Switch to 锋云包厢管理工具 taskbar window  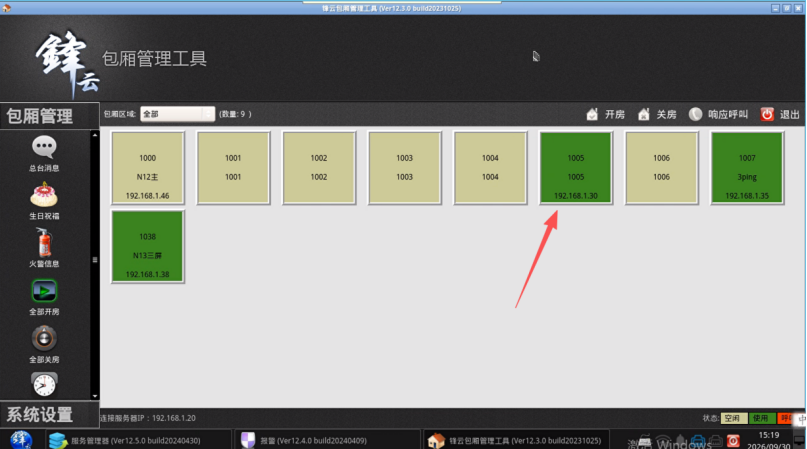pos(517,440)
